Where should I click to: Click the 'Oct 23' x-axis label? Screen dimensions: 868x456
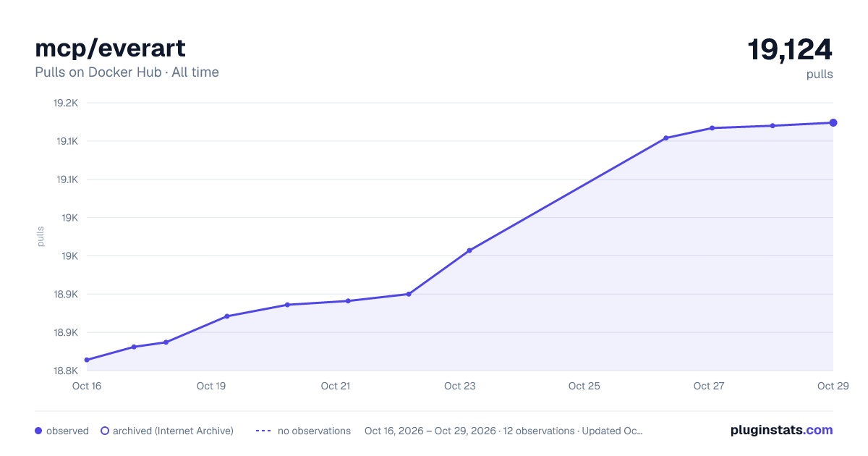(x=460, y=386)
